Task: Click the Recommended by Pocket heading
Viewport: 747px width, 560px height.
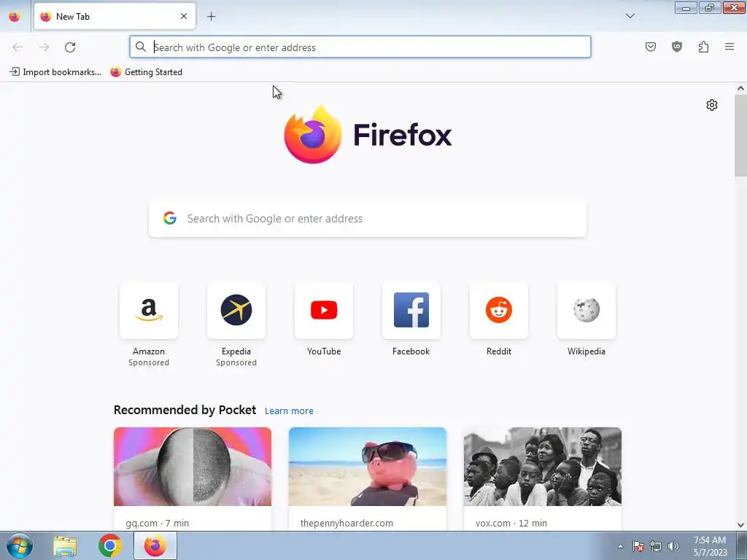Action: 185,410
